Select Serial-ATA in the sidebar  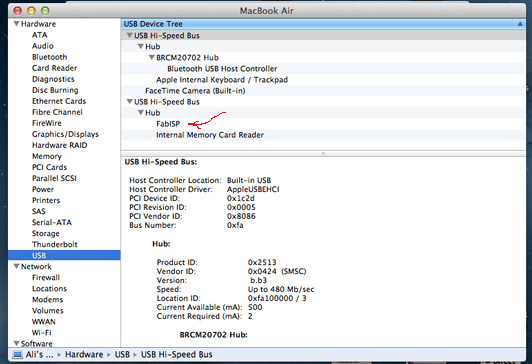pos(52,222)
